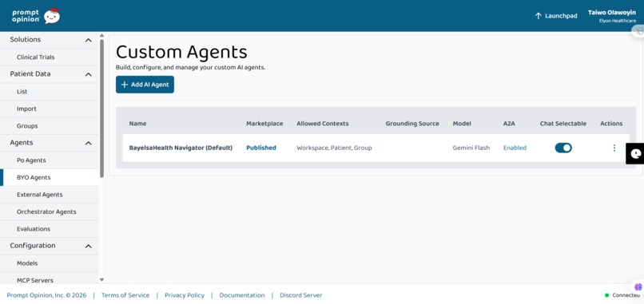
Task: Click the sidebar scrollbar up arrow
Action: (x=101, y=36)
